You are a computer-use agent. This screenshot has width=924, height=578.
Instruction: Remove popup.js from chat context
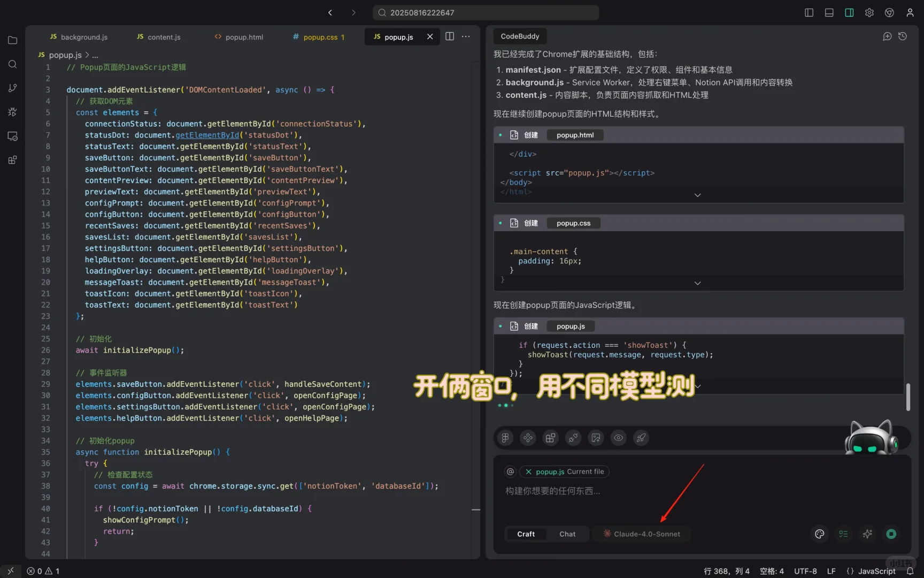coord(528,471)
